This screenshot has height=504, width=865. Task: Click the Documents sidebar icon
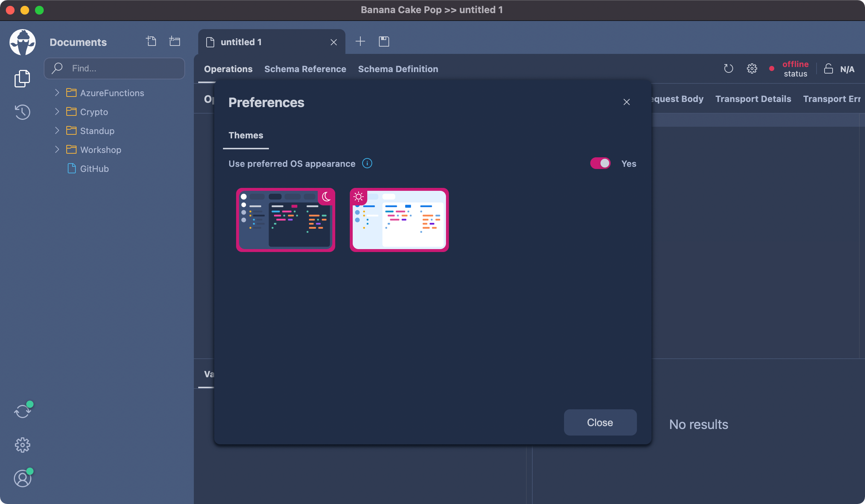(22, 79)
